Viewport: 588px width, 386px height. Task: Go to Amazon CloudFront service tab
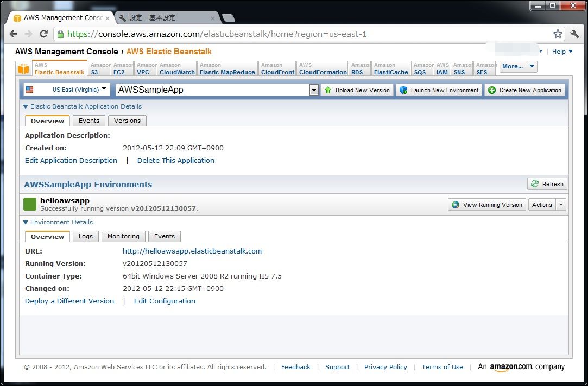277,68
